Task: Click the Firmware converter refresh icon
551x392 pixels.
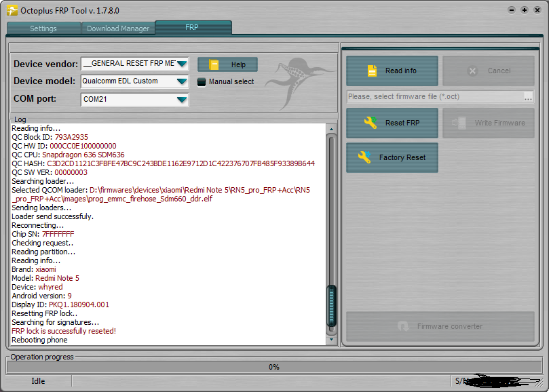Action: click(x=403, y=326)
